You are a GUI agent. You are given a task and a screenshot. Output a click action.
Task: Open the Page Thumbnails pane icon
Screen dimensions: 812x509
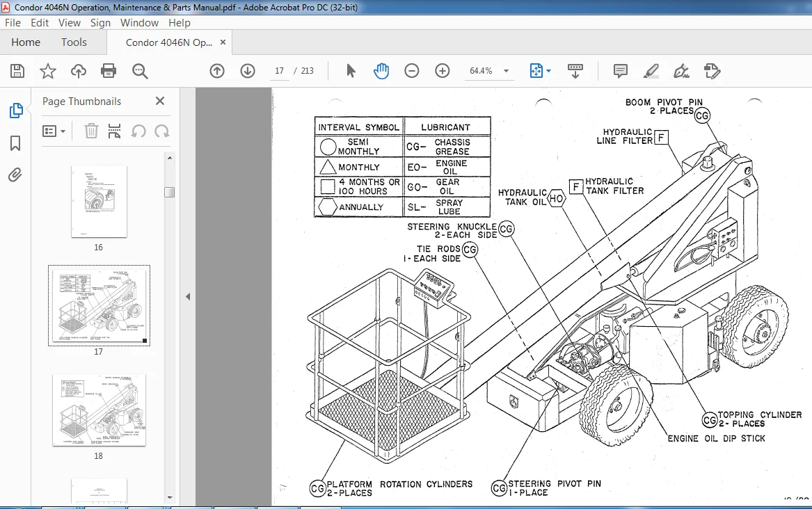tap(15, 110)
